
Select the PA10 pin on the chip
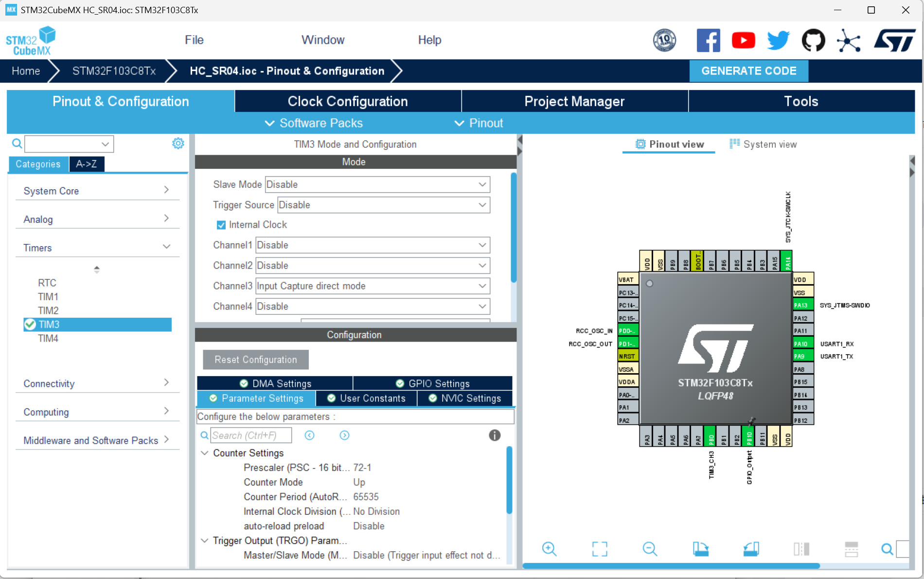(x=803, y=344)
